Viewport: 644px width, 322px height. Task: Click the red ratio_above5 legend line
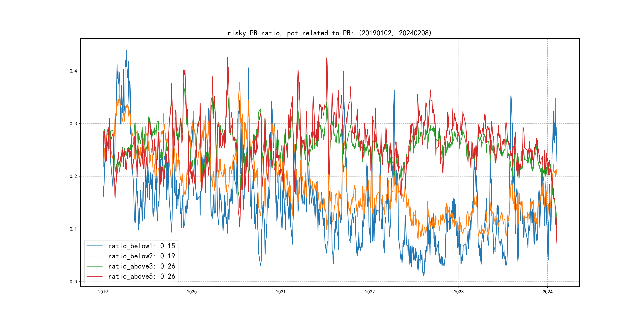point(94,276)
